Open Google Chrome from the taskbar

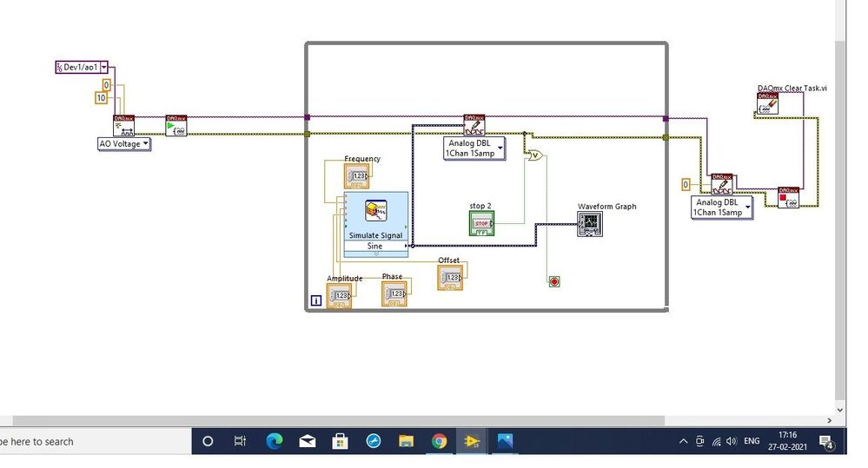(x=440, y=441)
